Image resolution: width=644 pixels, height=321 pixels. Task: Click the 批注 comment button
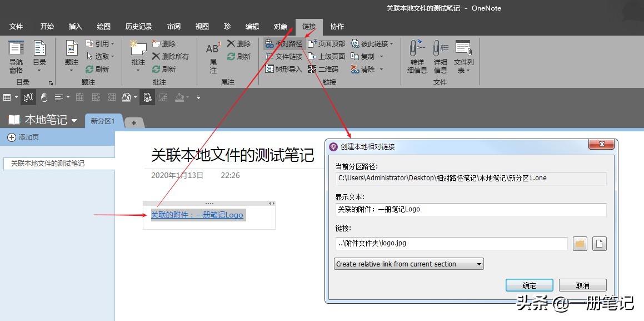click(x=138, y=57)
